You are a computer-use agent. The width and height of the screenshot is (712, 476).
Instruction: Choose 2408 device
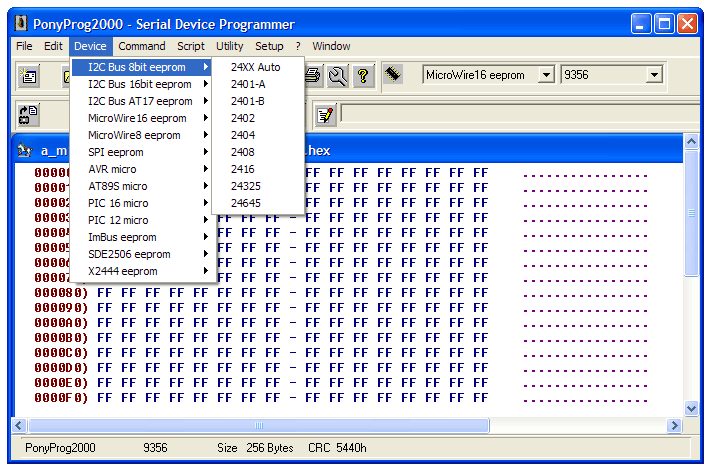tap(258, 152)
